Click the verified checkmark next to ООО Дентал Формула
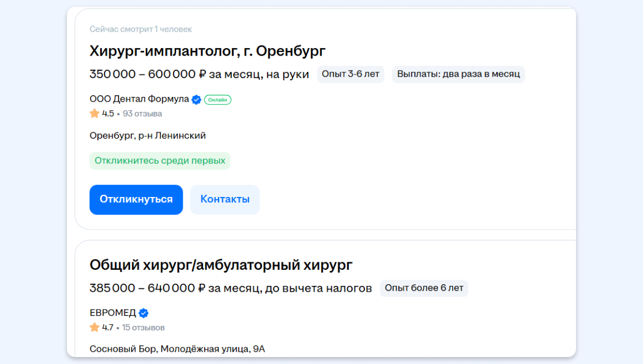The width and height of the screenshot is (643, 364). [x=197, y=100]
